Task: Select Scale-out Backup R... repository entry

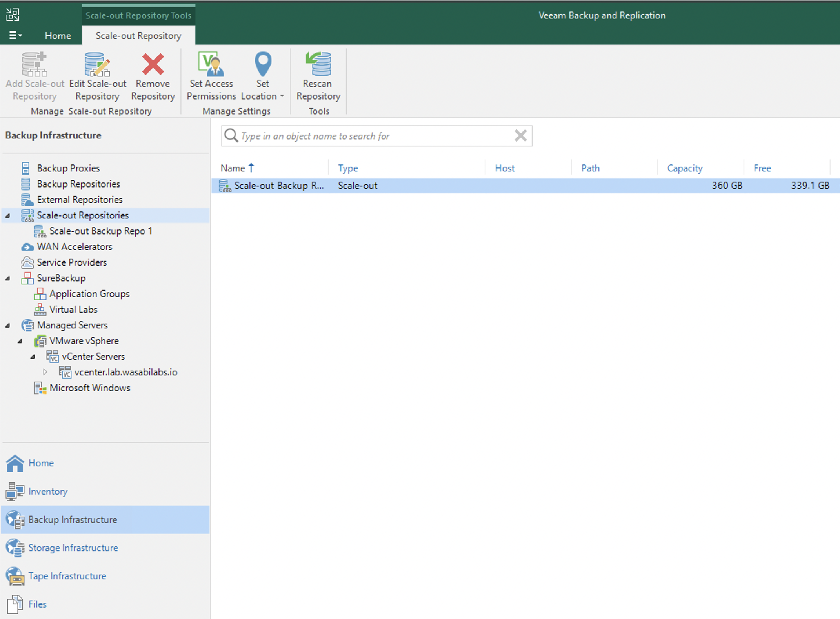Action: 278,185
